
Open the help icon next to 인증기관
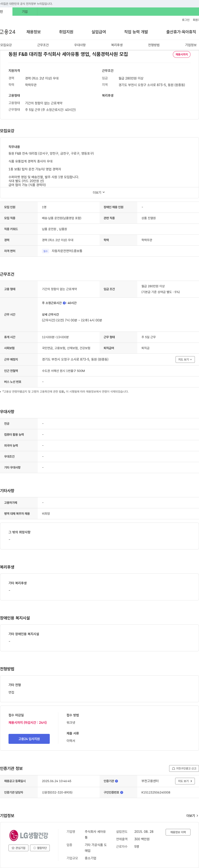(x=116, y=781)
